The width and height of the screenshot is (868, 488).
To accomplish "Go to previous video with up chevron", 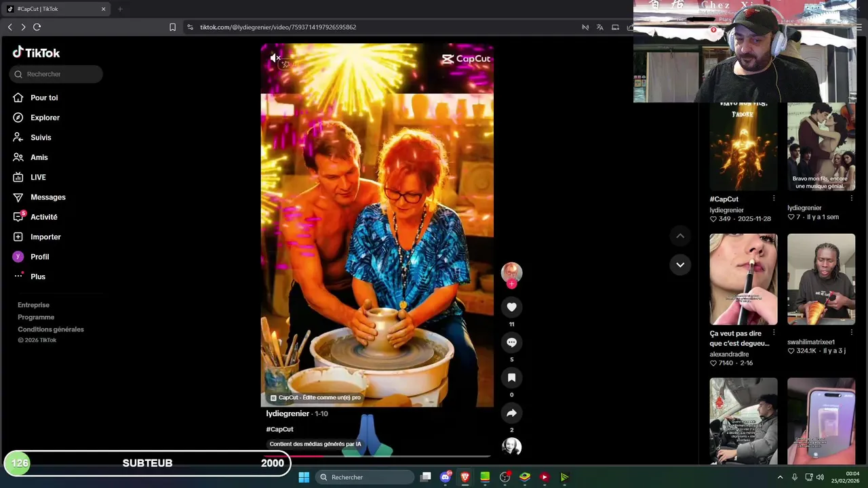I will pyautogui.click(x=680, y=236).
